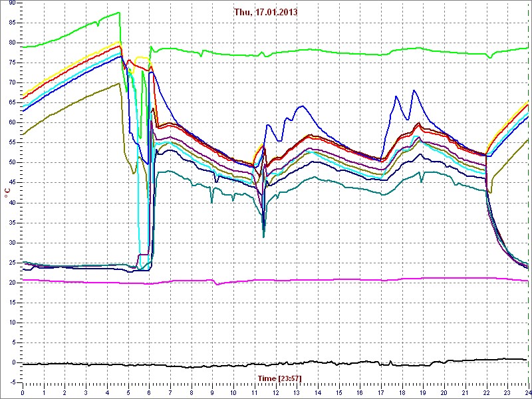
Task: Click hour '14' on the time axis
Action: point(318,392)
